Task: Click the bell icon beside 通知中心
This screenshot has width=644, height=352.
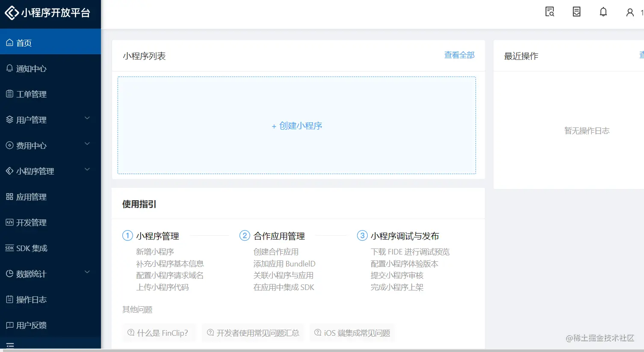Action: click(9, 68)
